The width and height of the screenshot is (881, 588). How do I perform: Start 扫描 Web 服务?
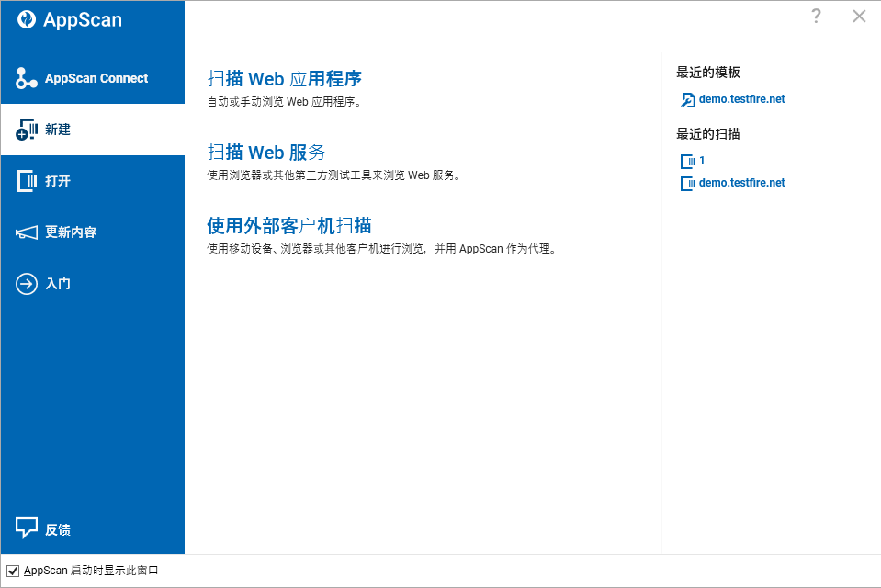click(x=266, y=153)
